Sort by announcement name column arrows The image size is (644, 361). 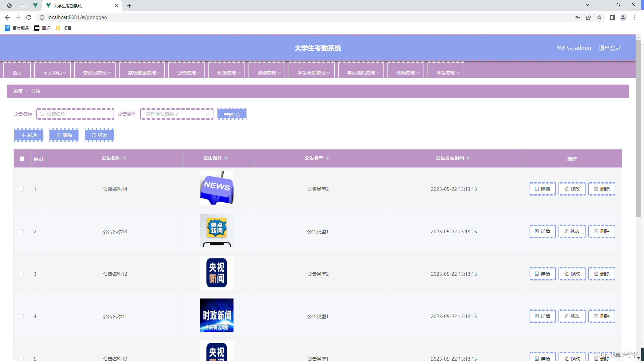click(x=125, y=158)
